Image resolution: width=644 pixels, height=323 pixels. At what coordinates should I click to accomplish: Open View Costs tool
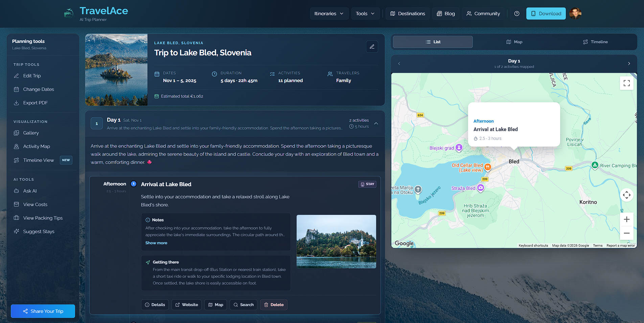43,204
